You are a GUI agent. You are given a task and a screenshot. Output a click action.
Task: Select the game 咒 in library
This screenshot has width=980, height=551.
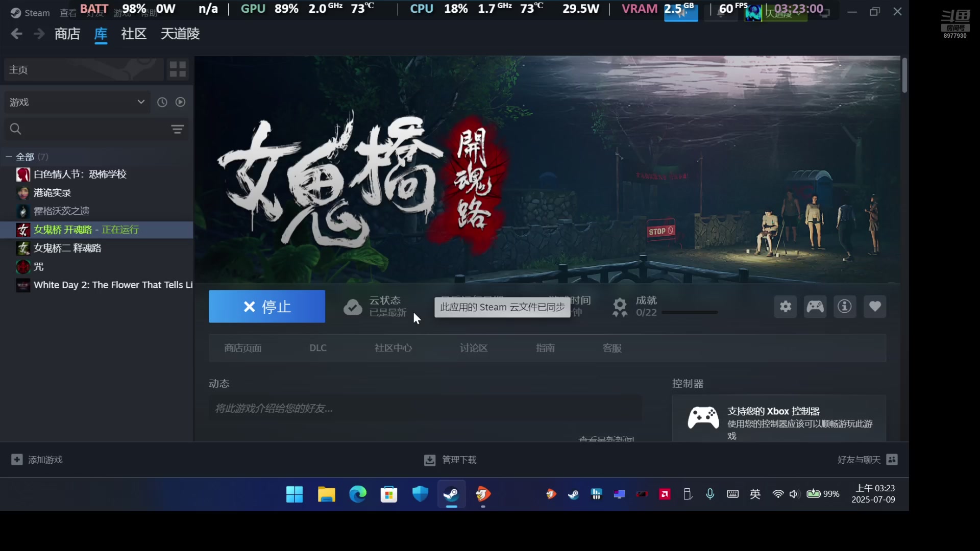pos(97,266)
